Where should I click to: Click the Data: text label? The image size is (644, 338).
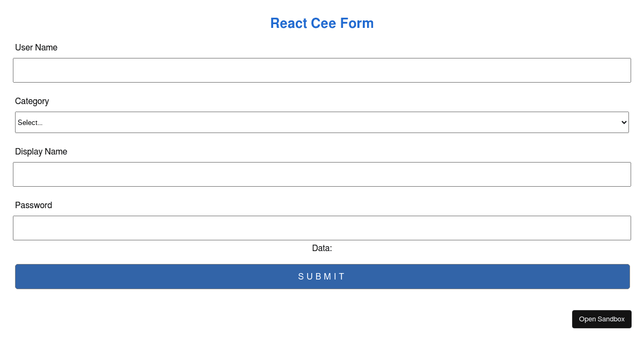pos(322,248)
